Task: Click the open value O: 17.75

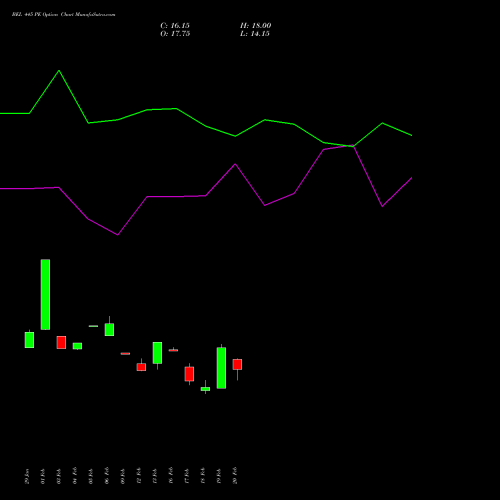Action: (175, 34)
